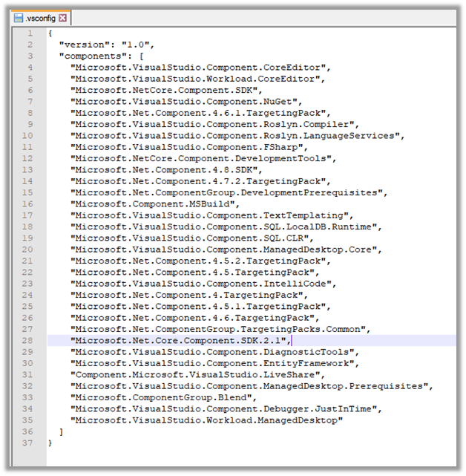The image size is (466, 476).
Task: Click line number 1 in margin
Action: (x=30, y=33)
